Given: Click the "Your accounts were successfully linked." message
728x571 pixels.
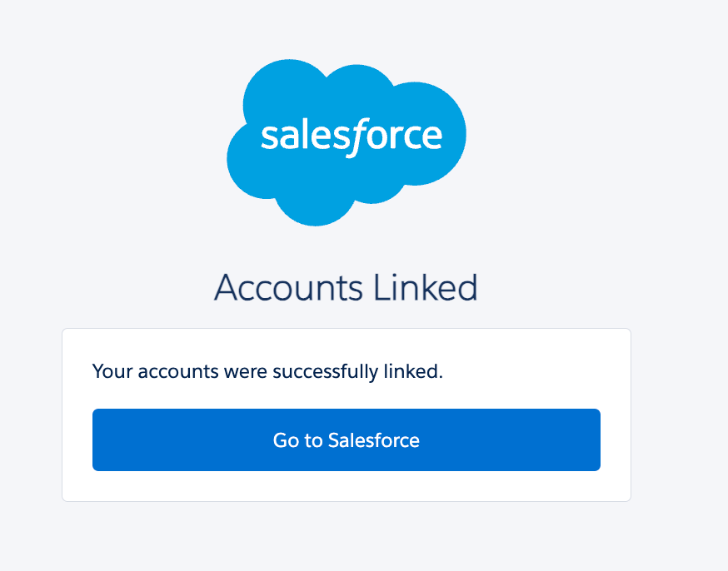Looking at the screenshot, I should (x=267, y=371).
